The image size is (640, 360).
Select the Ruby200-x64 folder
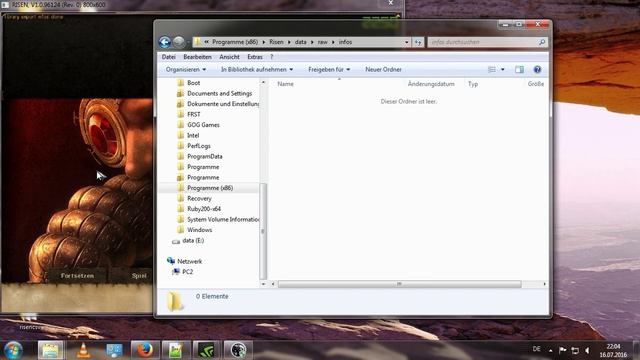[204, 209]
